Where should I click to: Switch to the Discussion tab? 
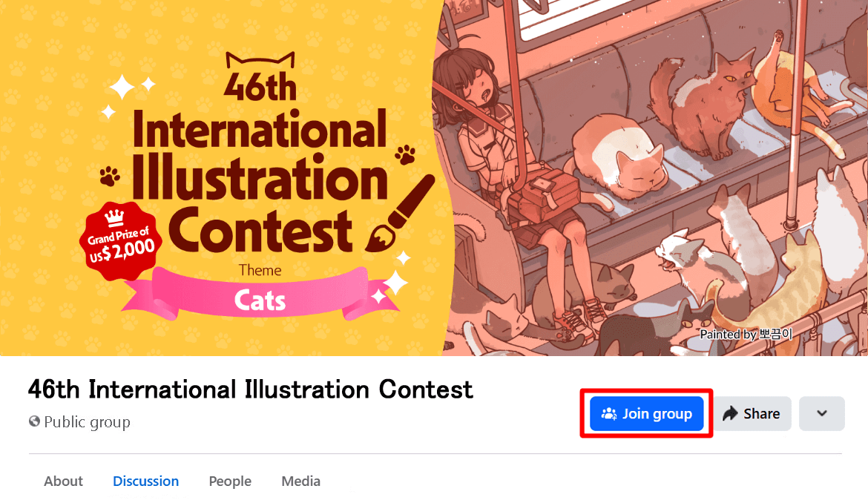(x=145, y=481)
